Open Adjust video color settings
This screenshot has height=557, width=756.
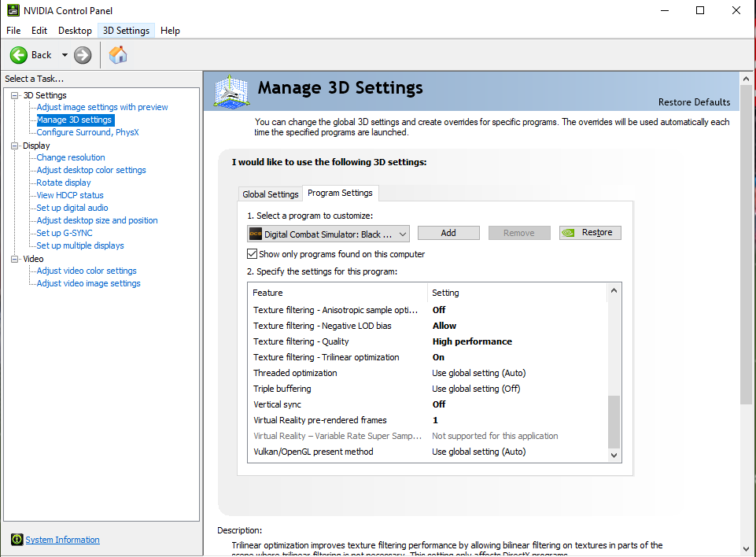coord(87,271)
